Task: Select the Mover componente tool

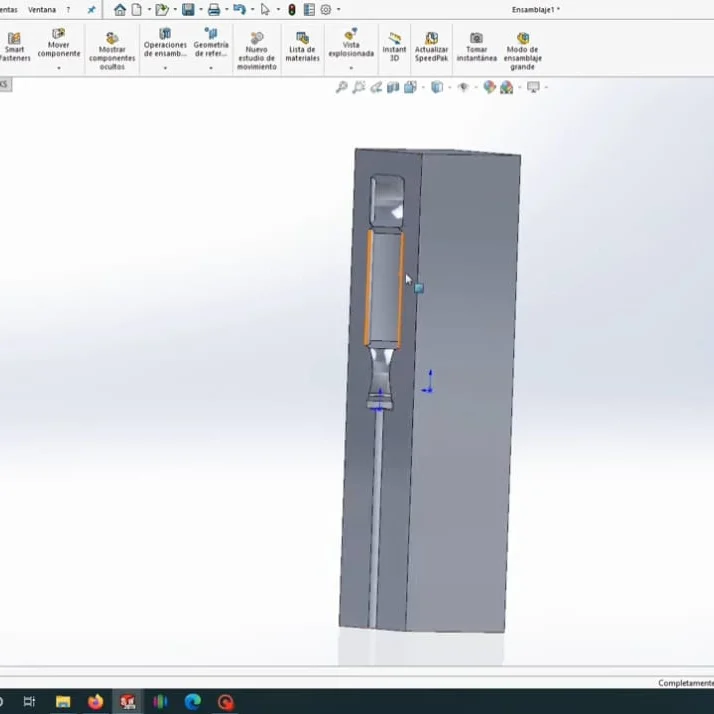Action: point(59,45)
